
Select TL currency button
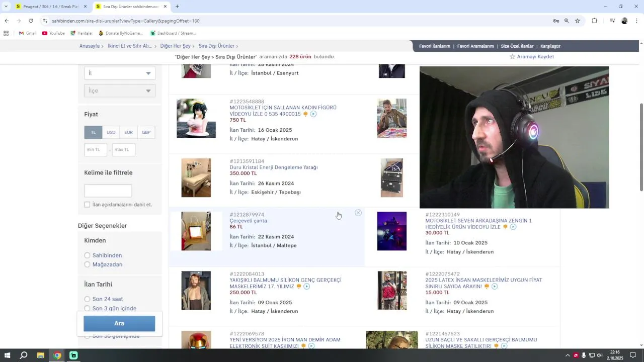(x=93, y=132)
